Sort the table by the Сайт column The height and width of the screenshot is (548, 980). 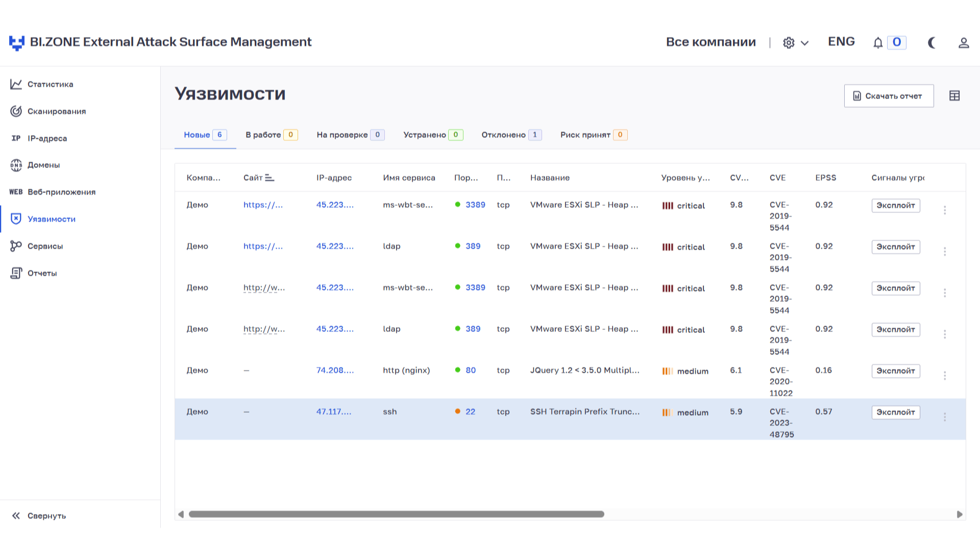[271, 177]
